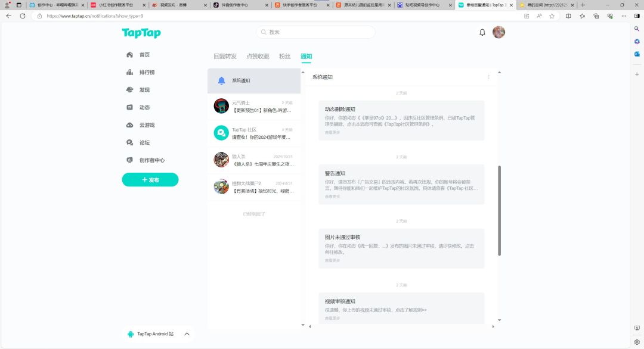This screenshot has width=644, height=349.
Task: Switch to the 回复转发 tab
Action: click(225, 56)
